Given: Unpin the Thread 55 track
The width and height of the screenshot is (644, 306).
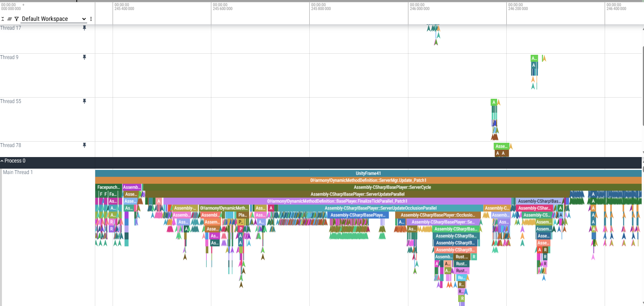Looking at the screenshot, I should 84,101.
